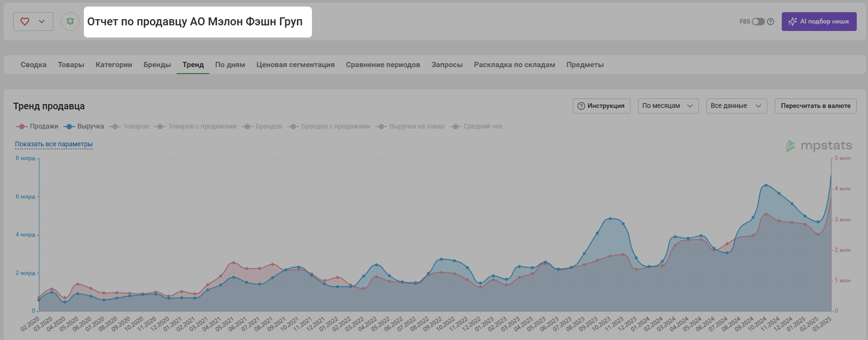
Task: Click the 5 млн right axis label
Action: click(x=843, y=158)
